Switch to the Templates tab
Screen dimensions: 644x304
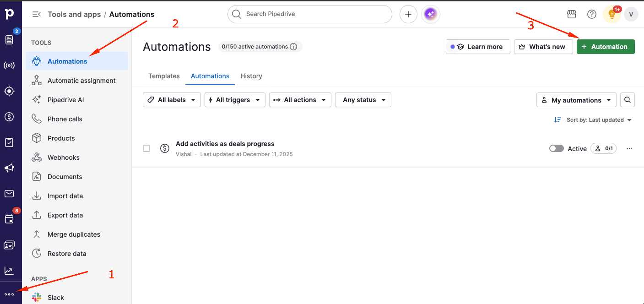tap(164, 76)
